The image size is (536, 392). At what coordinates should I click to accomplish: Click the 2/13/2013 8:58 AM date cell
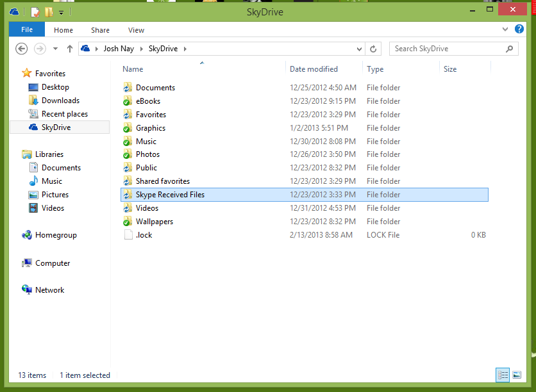pyautogui.click(x=321, y=235)
